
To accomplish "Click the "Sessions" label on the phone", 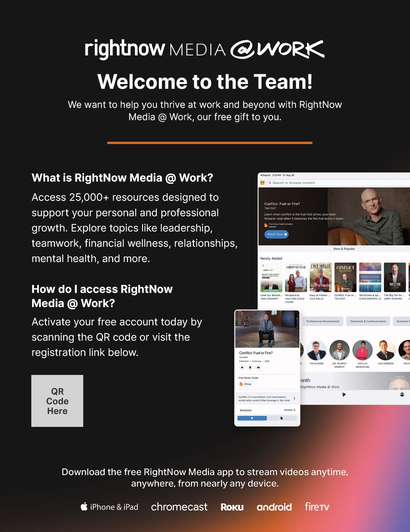I will [246, 410].
